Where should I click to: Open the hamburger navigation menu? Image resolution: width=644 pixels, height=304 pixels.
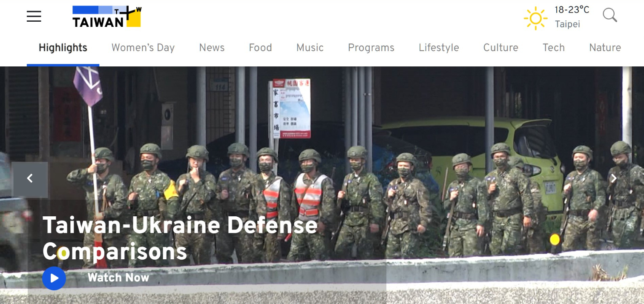coord(34,17)
